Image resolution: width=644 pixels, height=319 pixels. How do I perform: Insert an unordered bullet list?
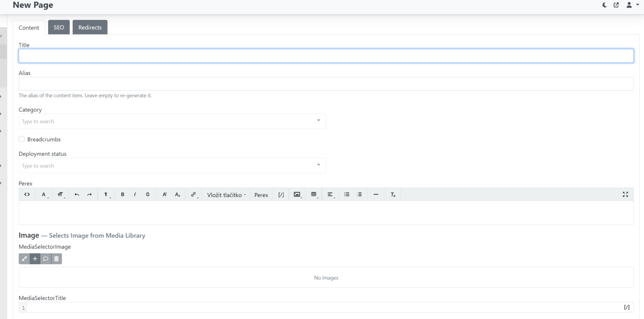347,194
